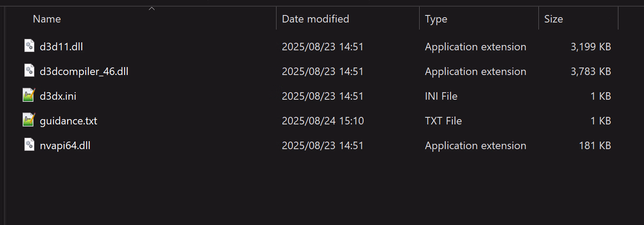Click the d3dx.ini notepad icon
The height and width of the screenshot is (225, 644).
pyautogui.click(x=29, y=95)
